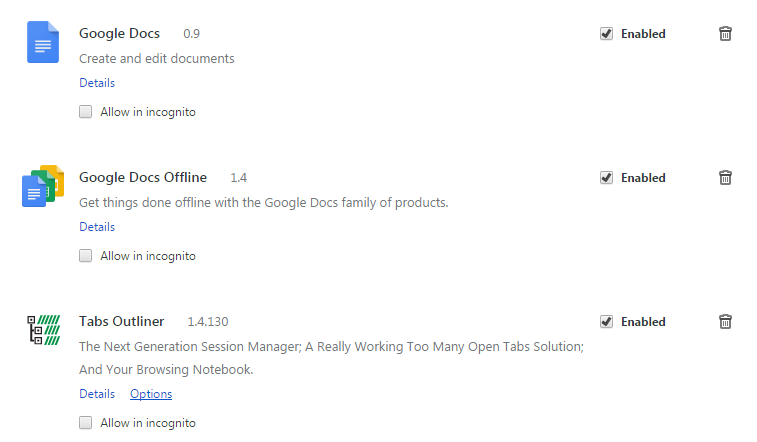Remove Google Docs using trash icon
This screenshot has width=757, height=442.
725,34
